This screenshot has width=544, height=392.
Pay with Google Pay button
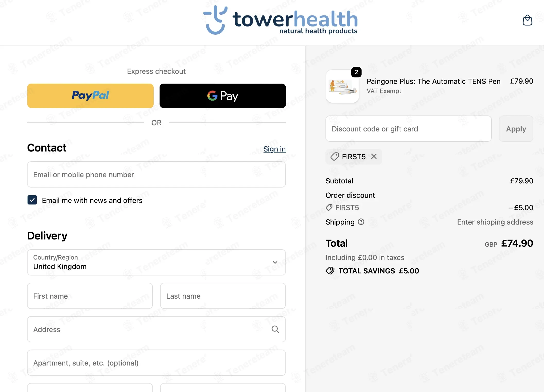tap(223, 96)
